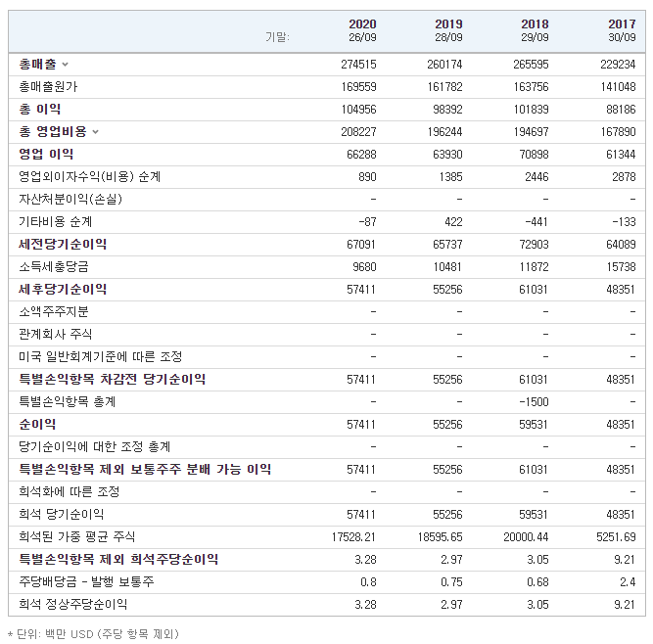653x644 pixels.
Task: Click the 소액주주지분 row label
Action: 54,311
